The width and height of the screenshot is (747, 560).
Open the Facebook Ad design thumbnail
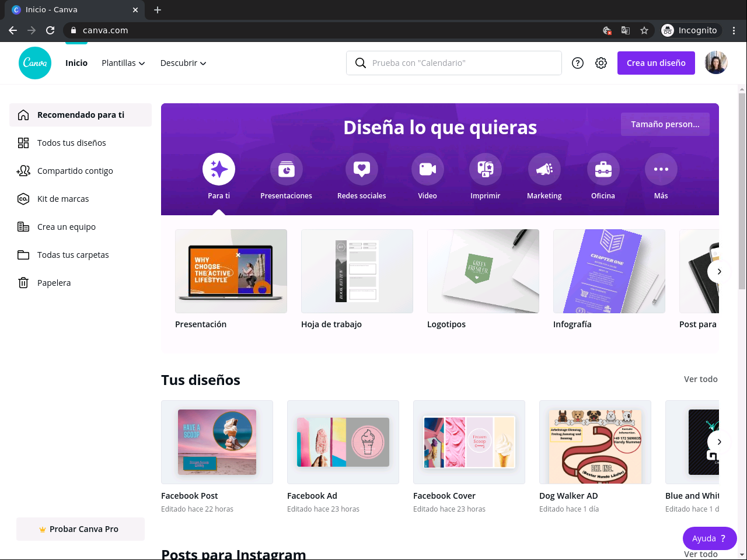coord(343,442)
